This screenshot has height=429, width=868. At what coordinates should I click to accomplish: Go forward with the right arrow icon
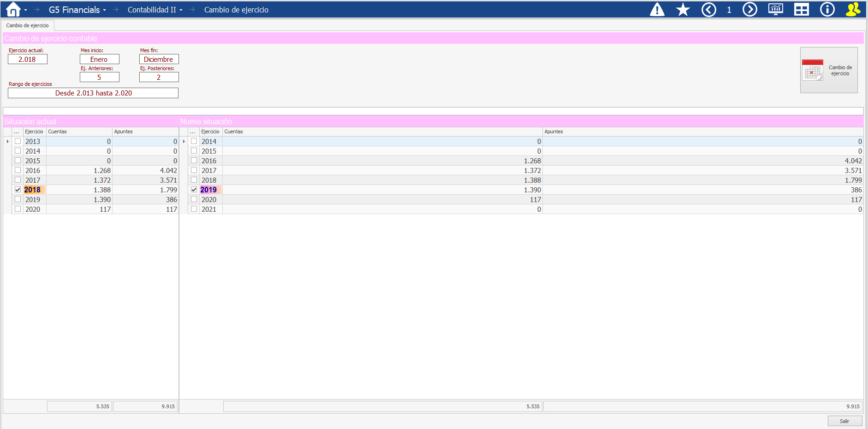pos(749,10)
